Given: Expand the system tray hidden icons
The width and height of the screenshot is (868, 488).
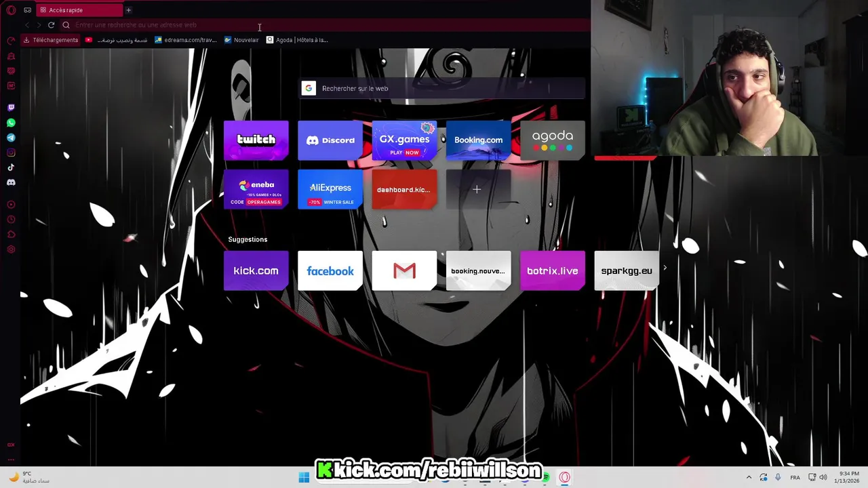Looking at the screenshot, I should [749, 477].
